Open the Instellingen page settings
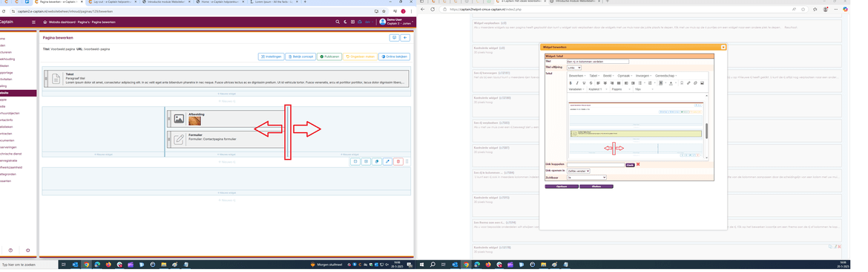This screenshot has height=272, width=868. [x=272, y=56]
